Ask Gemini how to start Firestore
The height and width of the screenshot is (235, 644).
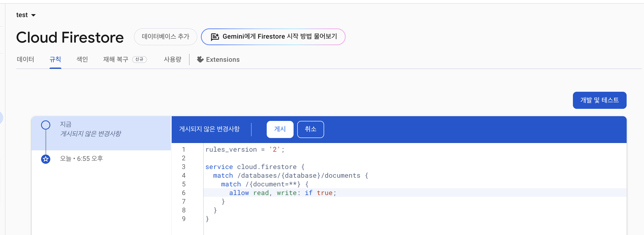pyautogui.click(x=273, y=37)
